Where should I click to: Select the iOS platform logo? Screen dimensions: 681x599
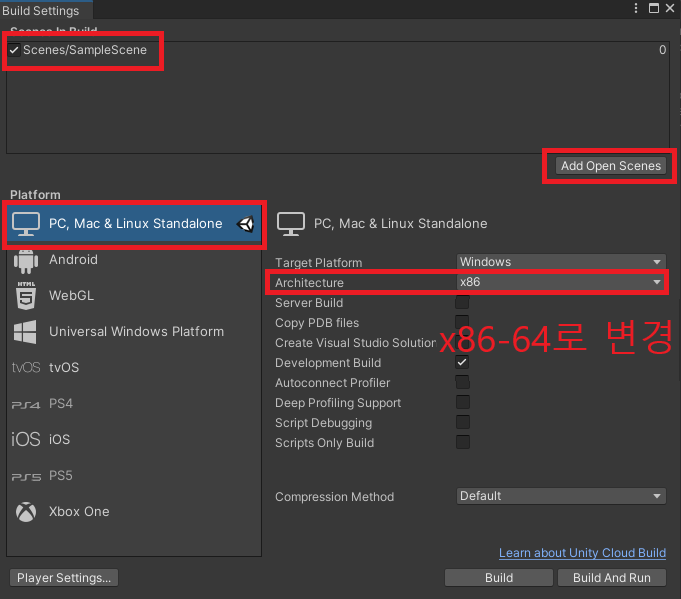26,440
